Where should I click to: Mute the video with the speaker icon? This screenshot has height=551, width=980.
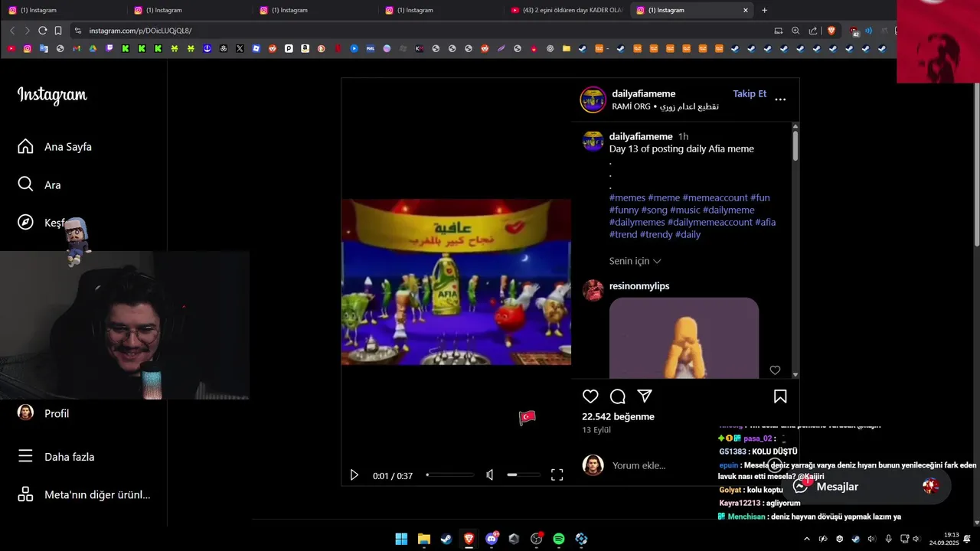490,475
